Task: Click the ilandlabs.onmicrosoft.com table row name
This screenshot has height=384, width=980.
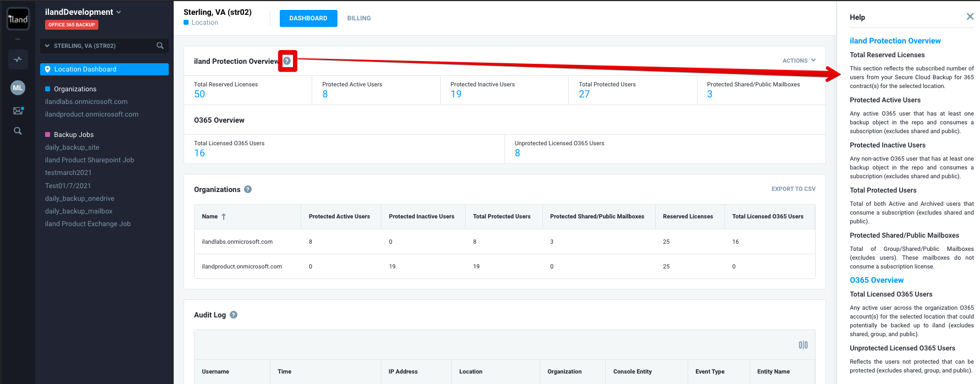Action: pyautogui.click(x=237, y=242)
